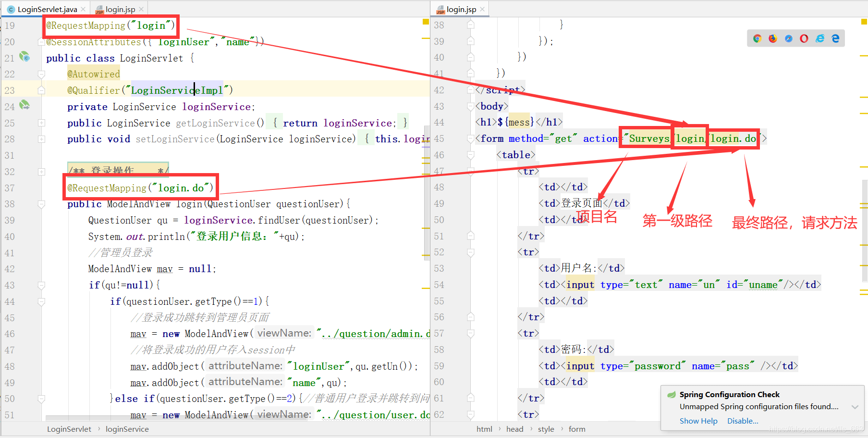
Task: Click <body> tag on line 43
Action: pyautogui.click(x=491, y=106)
